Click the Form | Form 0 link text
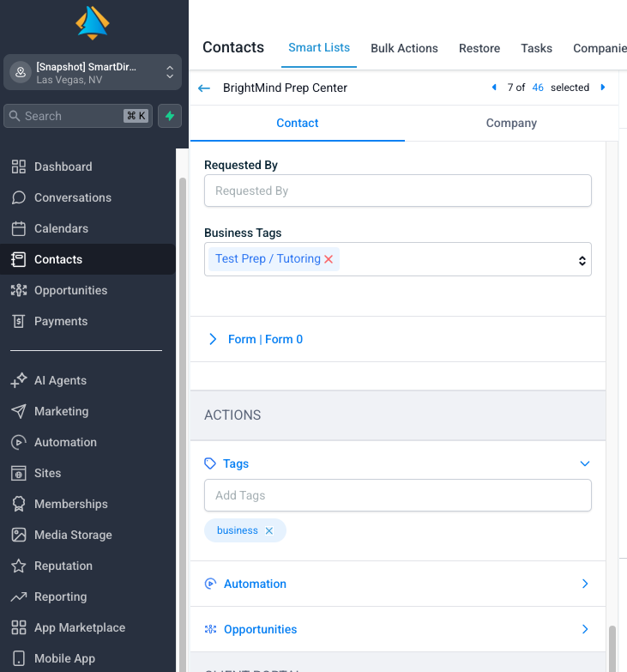This screenshot has height=672, width=627. click(265, 339)
